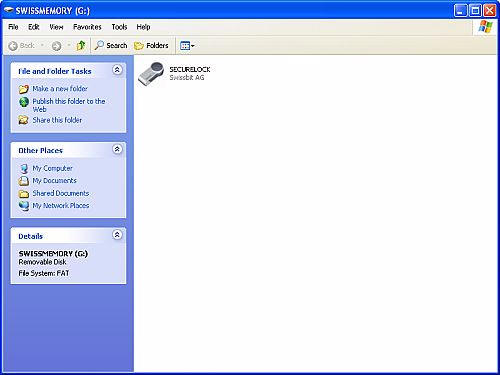Collapse the Other Places panel
500x375 pixels.
(117, 149)
